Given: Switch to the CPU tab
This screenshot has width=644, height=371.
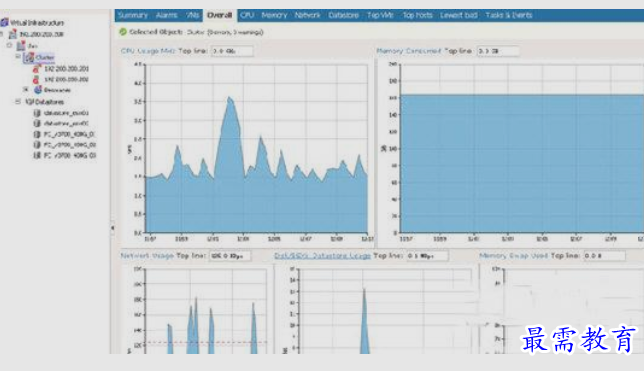Looking at the screenshot, I should 247,15.
